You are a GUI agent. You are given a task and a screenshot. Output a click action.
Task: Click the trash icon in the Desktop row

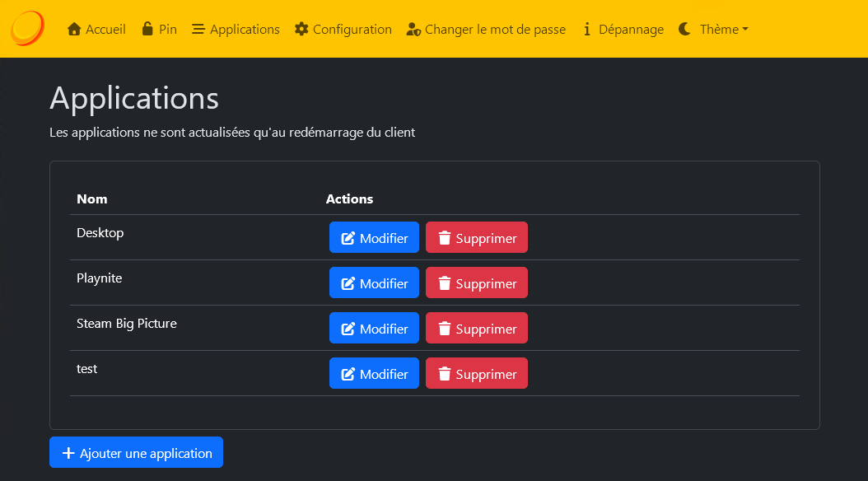click(445, 238)
